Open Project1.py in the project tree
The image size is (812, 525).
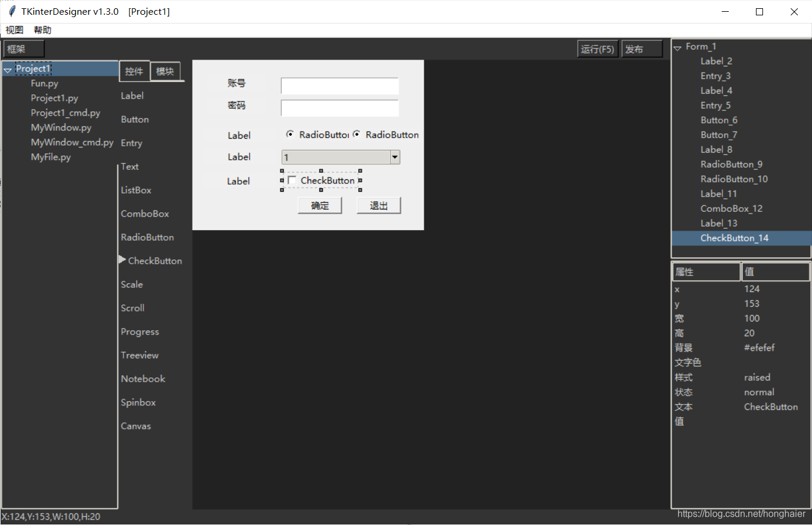pyautogui.click(x=54, y=99)
